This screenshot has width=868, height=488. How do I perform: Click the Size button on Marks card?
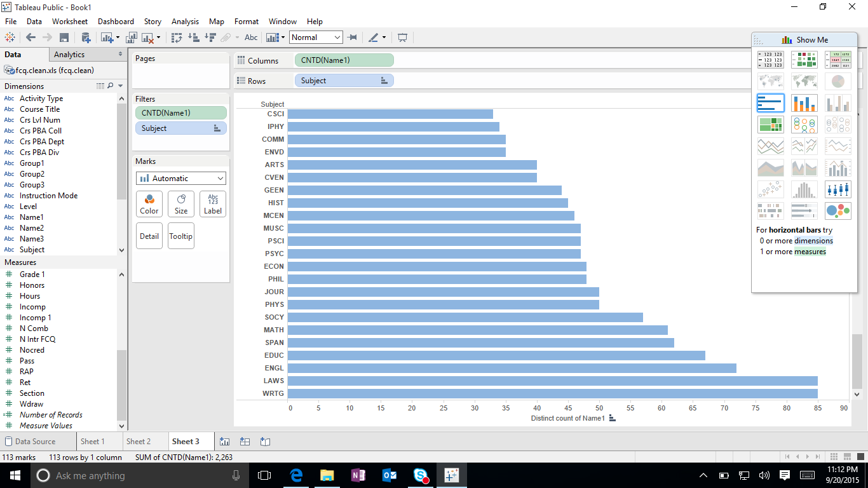[181, 204]
